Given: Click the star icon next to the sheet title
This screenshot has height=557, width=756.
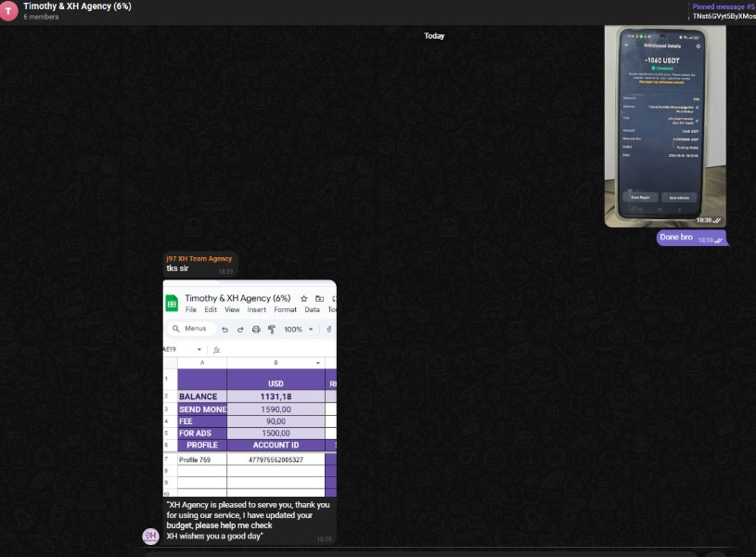Looking at the screenshot, I should coord(303,299).
